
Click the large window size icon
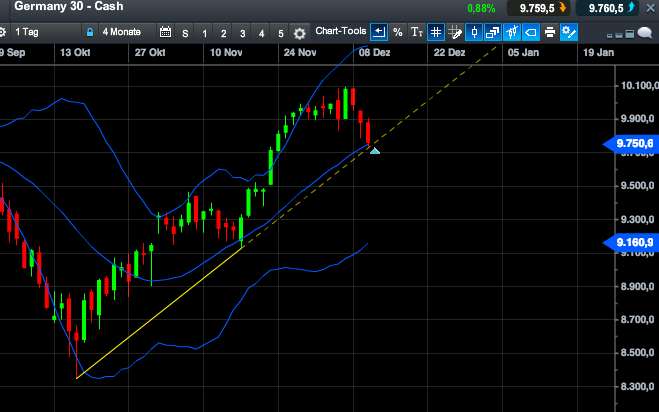630,34
